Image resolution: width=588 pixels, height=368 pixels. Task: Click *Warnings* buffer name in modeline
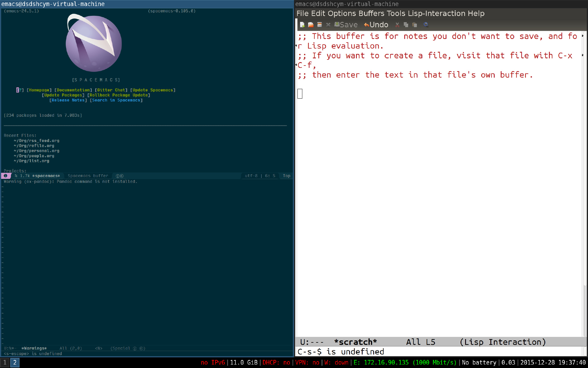click(x=34, y=348)
